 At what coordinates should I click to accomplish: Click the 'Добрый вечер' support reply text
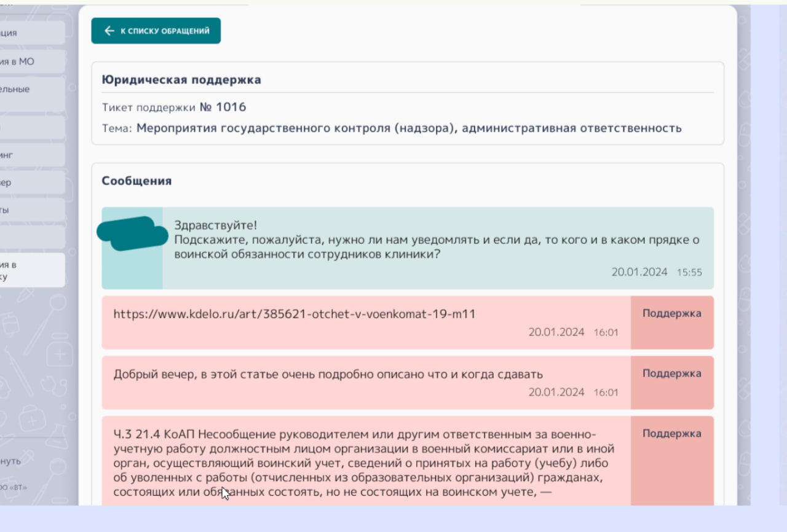point(328,374)
